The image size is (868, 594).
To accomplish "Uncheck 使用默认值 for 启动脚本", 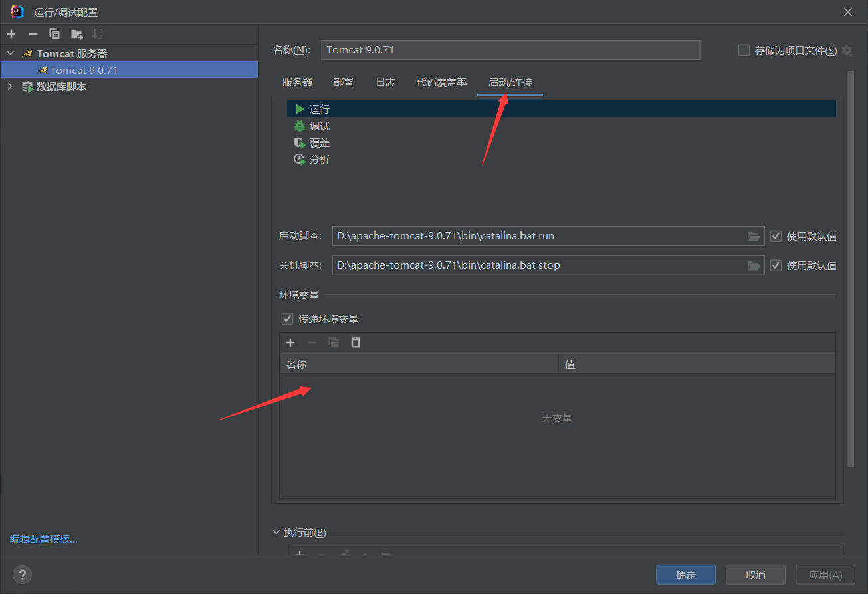I will click(x=776, y=236).
